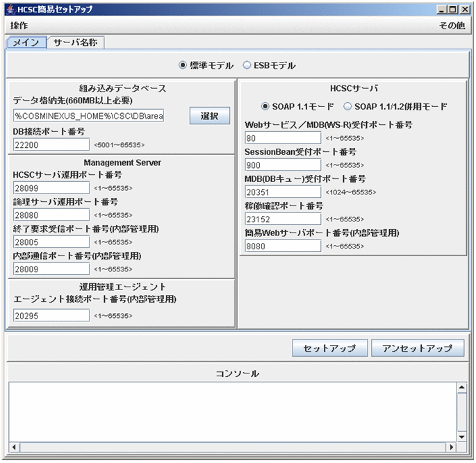Click console horizontal scrollbar right arrow
476x463 pixels.
point(452,447)
